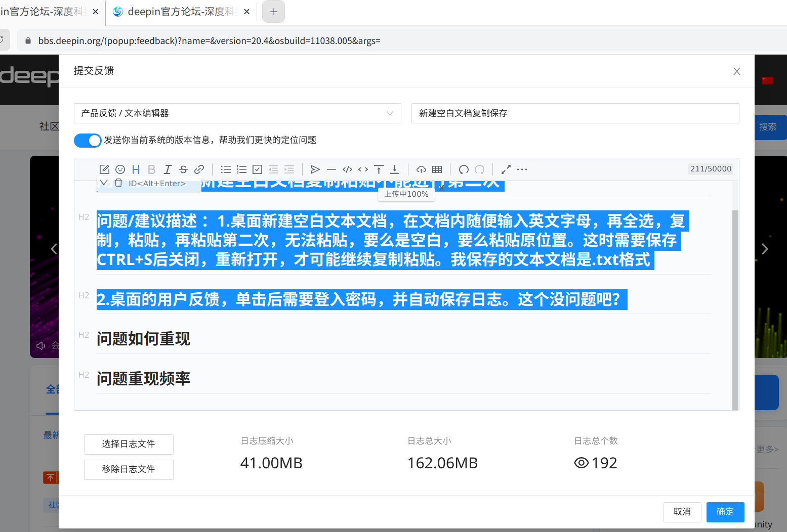787x532 pixels.
Task: Insert a code block (</> icon)
Action: pyautogui.click(x=347, y=169)
